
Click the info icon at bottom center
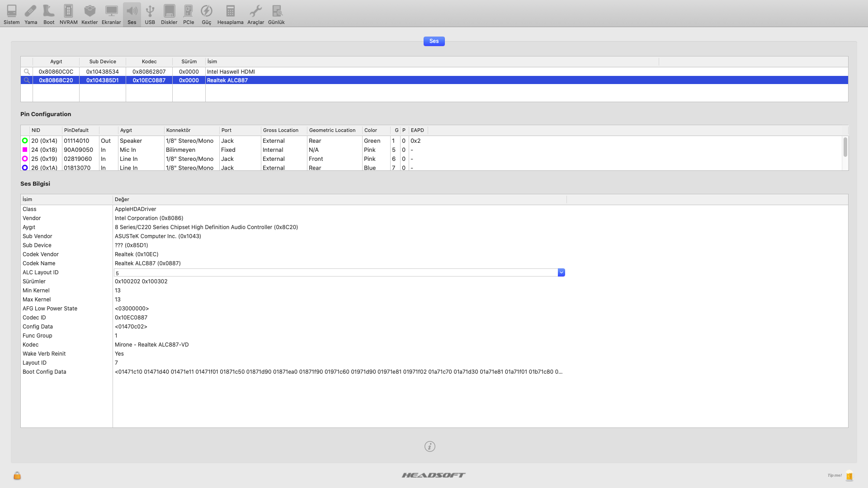click(x=429, y=446)
